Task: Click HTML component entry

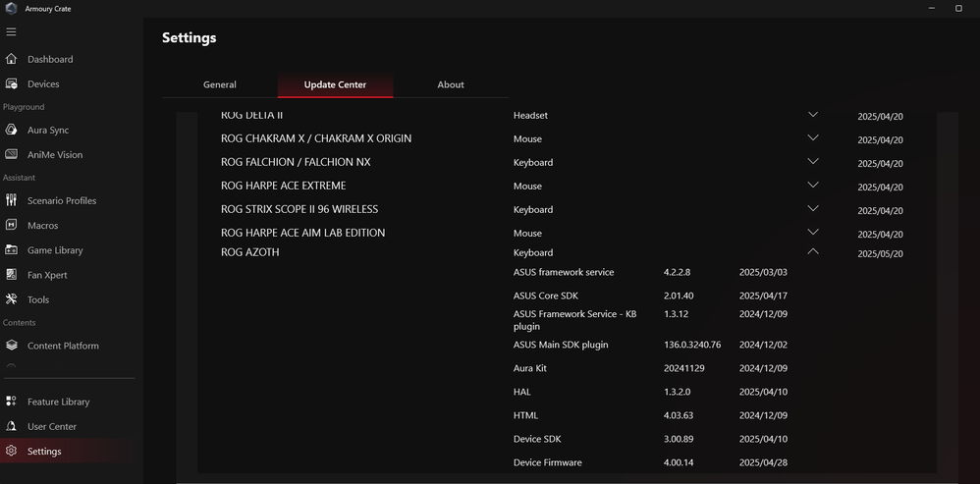Action: [x=525, y=415]
